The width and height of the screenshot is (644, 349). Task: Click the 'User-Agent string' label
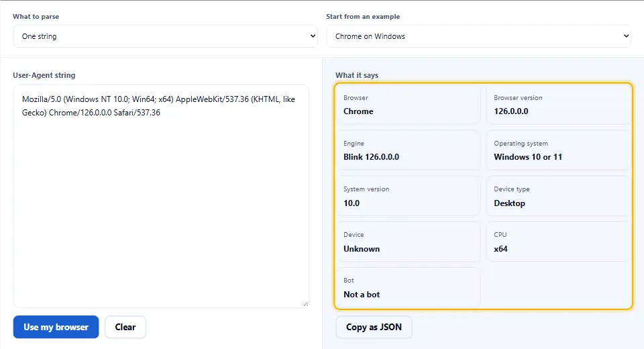pos(44,75)
